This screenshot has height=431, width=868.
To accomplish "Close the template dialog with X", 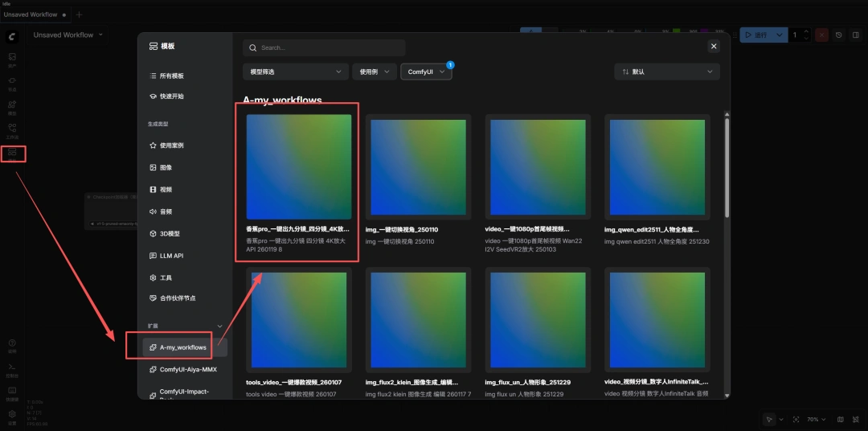I will click(713, 47).
